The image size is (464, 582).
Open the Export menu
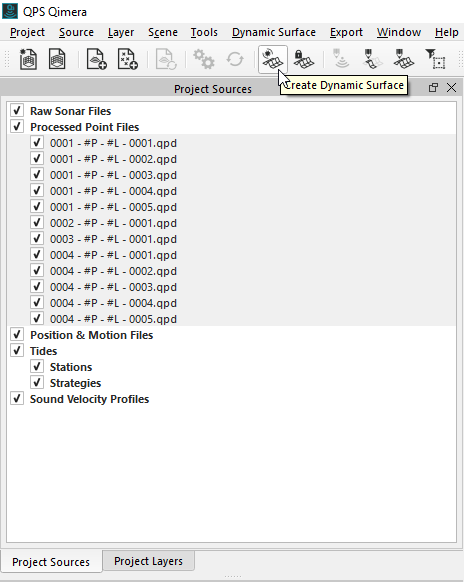(346, 32)
